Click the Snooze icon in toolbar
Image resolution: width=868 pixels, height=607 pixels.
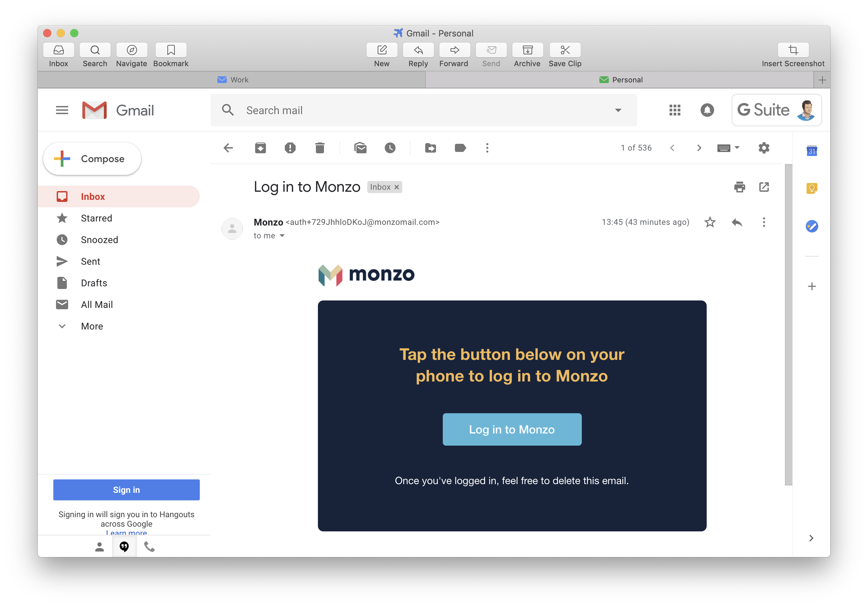pyautogui.click(x=390, y=148)
